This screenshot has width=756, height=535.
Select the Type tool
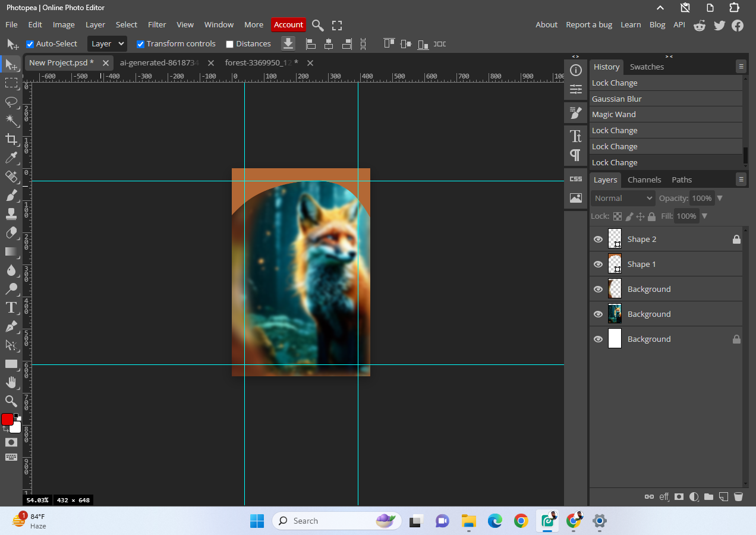pos(11,307)
